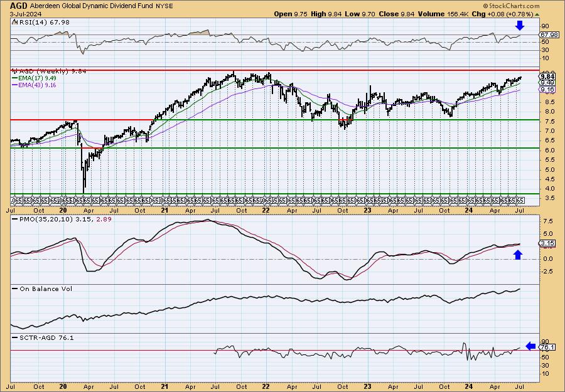Screen dimensions: 565x392
Task: Click the PMO(35,20,10) indicator label
Action: click(46, 219)
